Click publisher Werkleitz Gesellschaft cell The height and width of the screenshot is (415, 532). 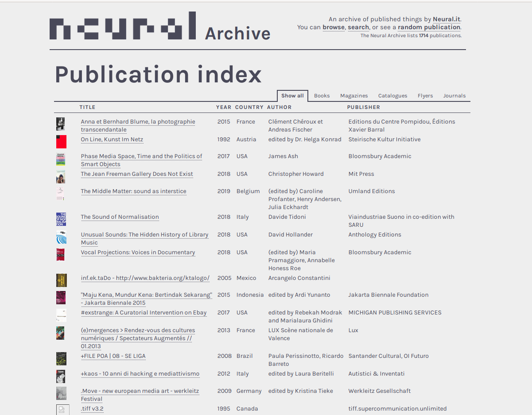(380, 391)
